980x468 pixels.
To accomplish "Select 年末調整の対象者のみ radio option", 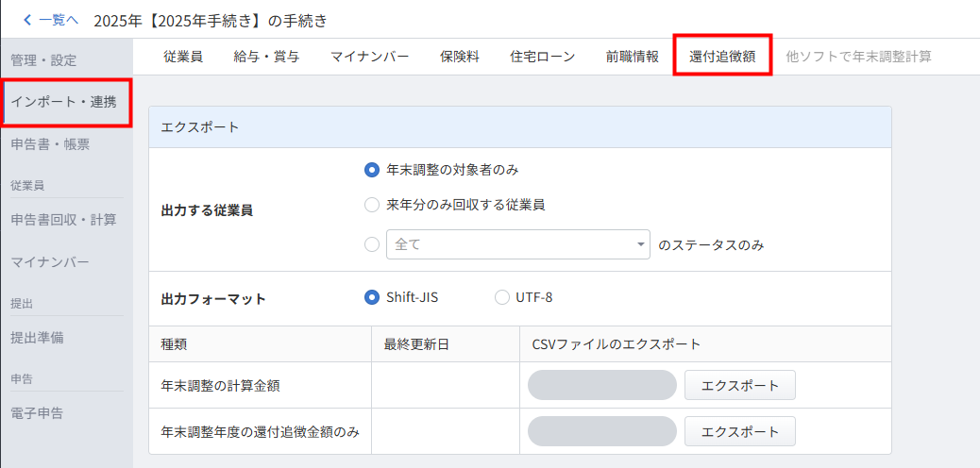I will (x=372, y=171).
